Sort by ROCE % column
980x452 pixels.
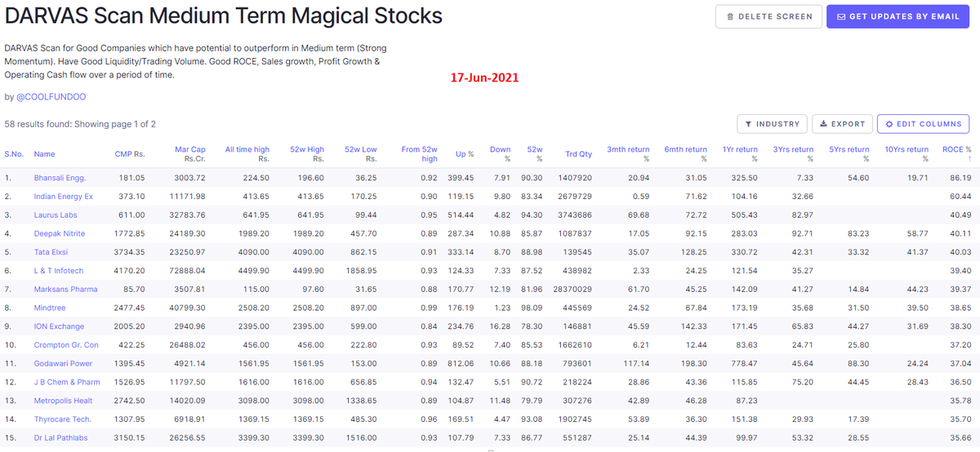[x=956, y=154]
